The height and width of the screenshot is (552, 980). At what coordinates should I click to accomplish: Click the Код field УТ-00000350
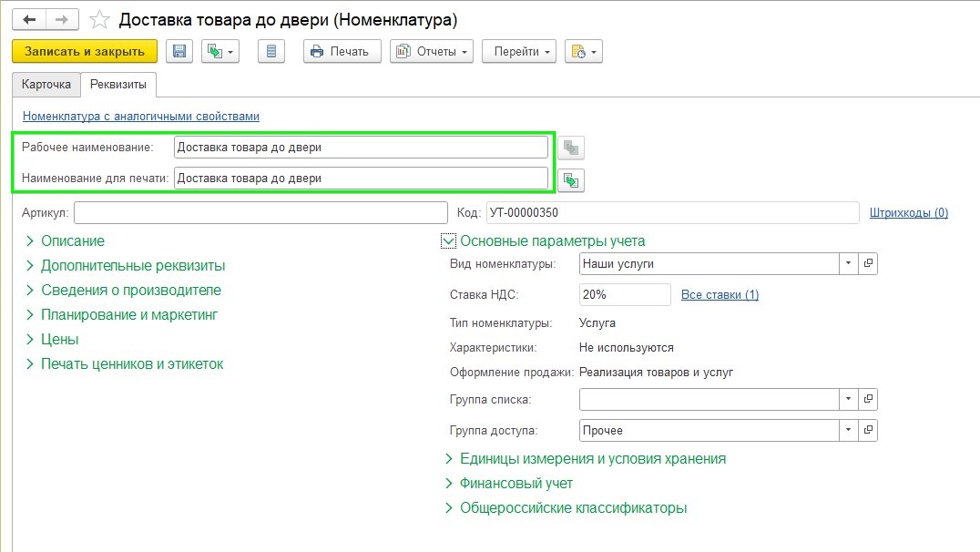point(672,212)
